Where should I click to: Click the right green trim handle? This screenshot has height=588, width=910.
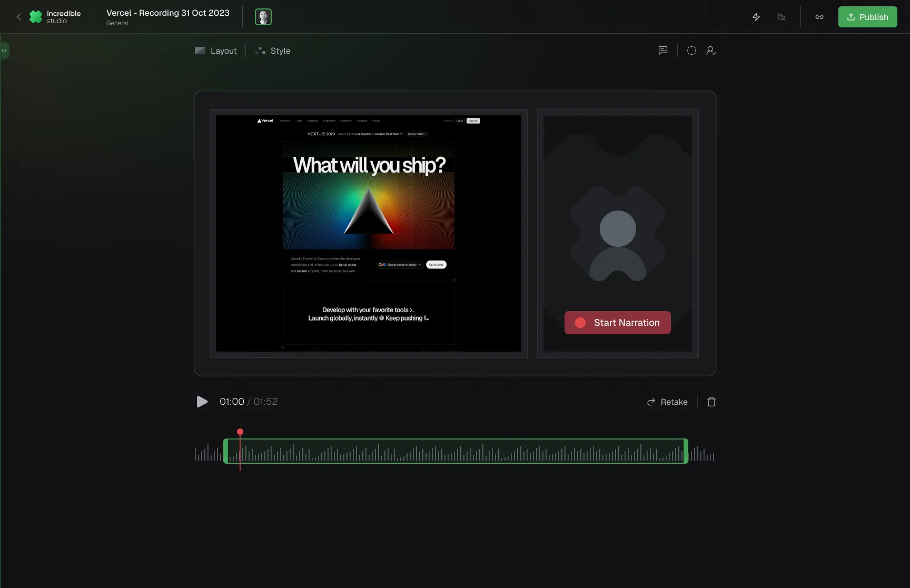click(686, 451)
